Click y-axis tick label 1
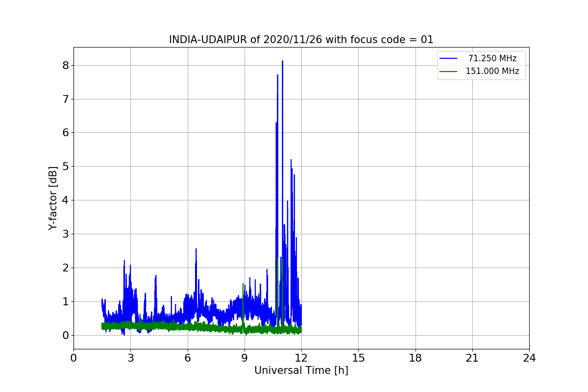The height and width of the screenshot is (392, 588). 65,301
